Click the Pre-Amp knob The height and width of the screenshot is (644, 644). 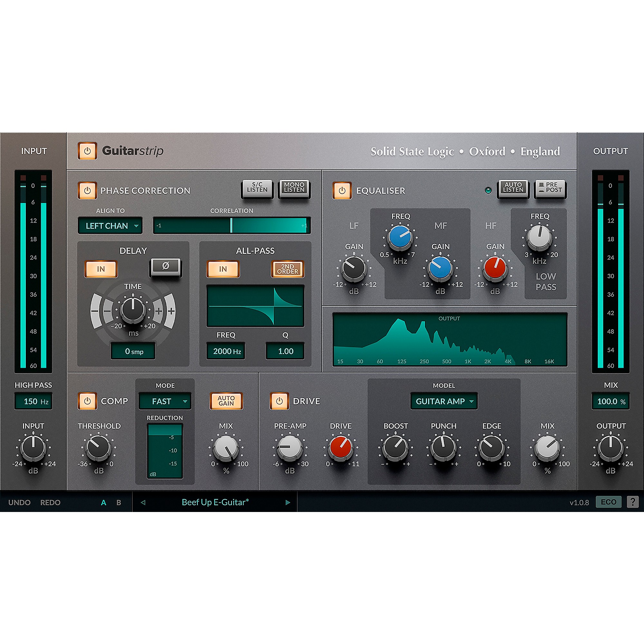(x=290, y=447)
